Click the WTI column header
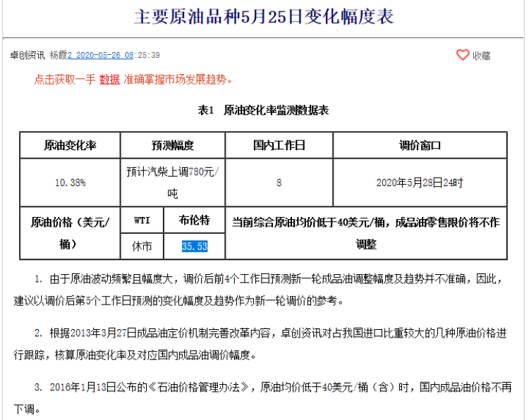The height and width of the screenshot is (420, 529). tap(142, 221)
